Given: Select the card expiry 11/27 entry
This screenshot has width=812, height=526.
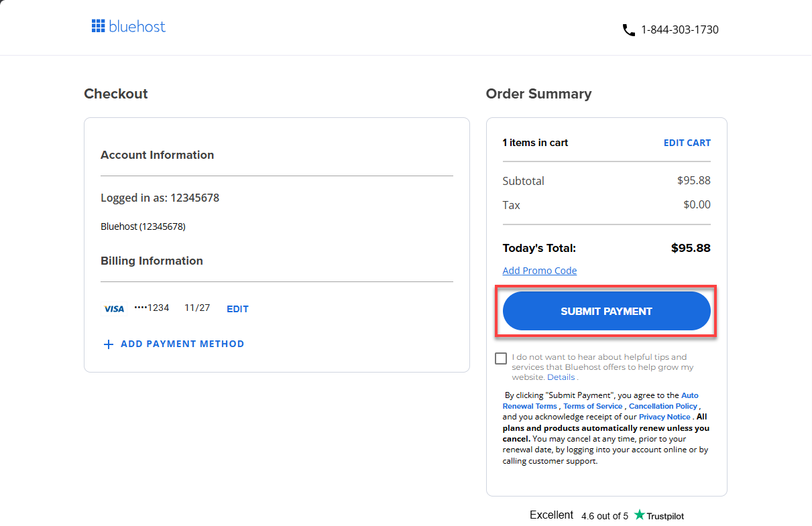Looking at the screenshot, I should tap(196, 308).
